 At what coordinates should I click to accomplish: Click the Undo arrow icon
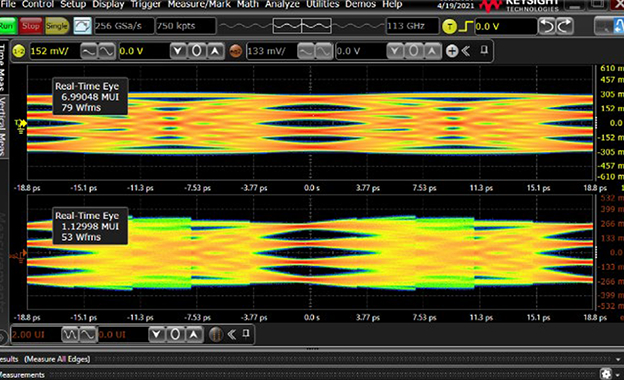[547, 27]
